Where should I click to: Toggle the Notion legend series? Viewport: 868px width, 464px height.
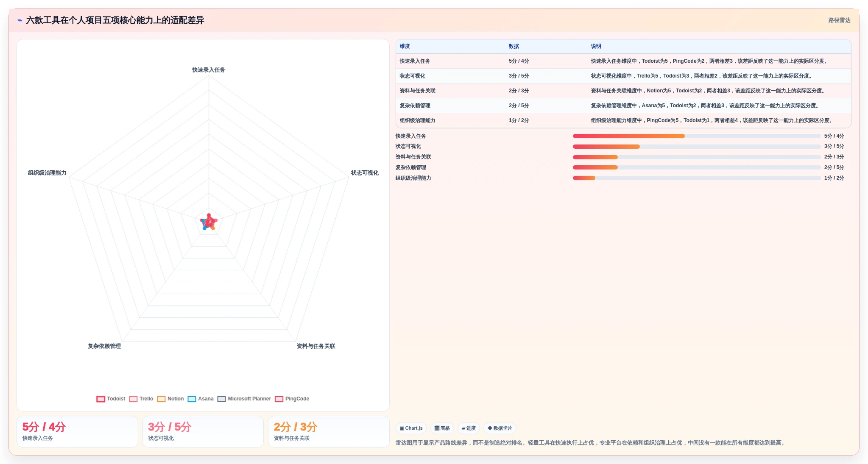click(x=170, y=399)
